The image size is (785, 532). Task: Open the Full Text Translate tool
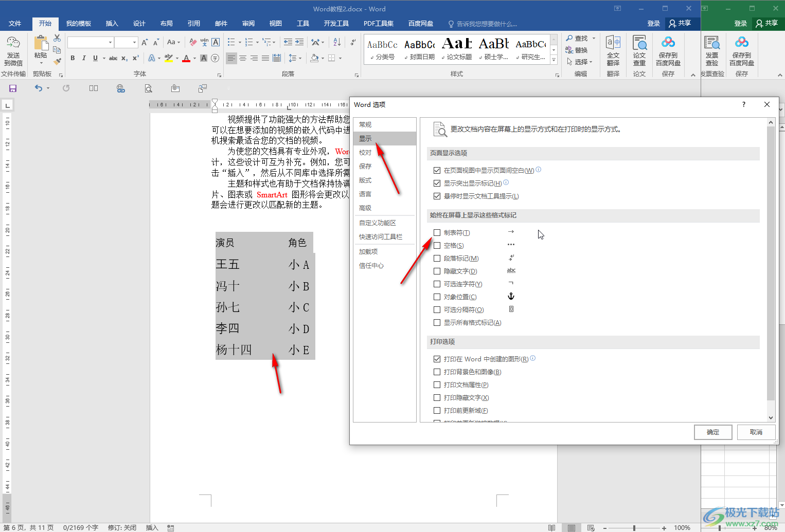(613, 51)
